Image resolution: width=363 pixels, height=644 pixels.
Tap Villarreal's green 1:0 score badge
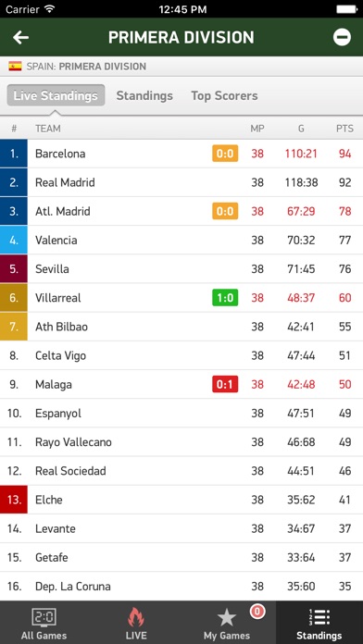[225, 298]
